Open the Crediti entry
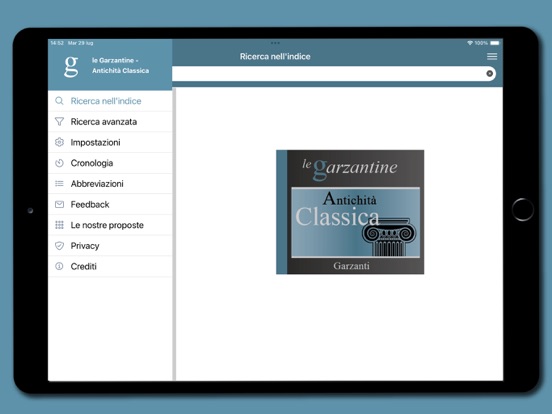The width and height of the screenshot is (552, 414). 110,266
